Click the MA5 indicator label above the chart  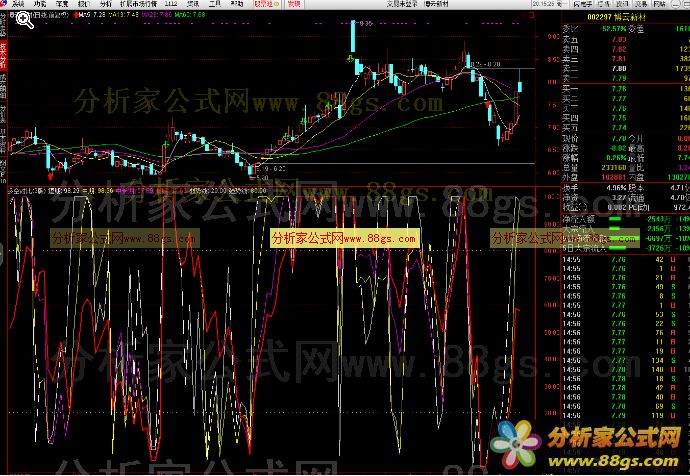pos(92,15)
